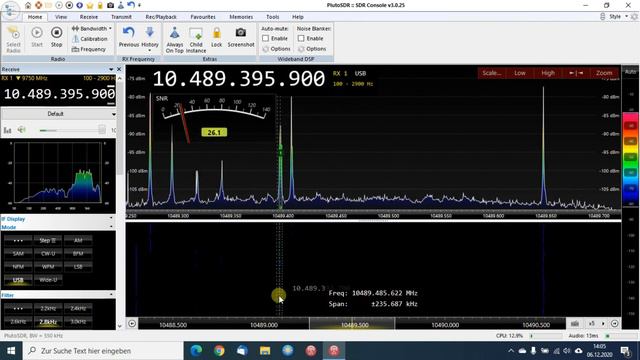
Task: Open the Bandwidth dropdown
Action: [x=92, y=29]
